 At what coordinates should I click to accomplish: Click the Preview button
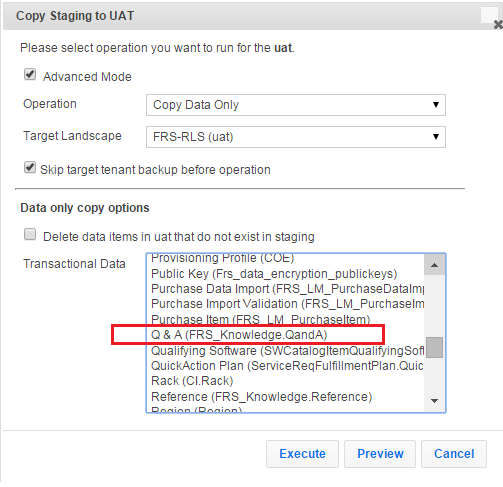pyautogui.click(x=380, y=454)
